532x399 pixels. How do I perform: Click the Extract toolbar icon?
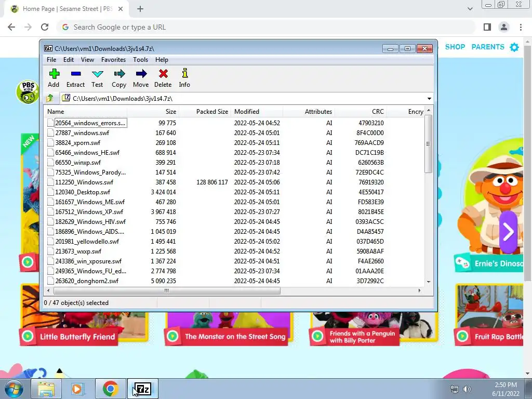pos(76,74)
